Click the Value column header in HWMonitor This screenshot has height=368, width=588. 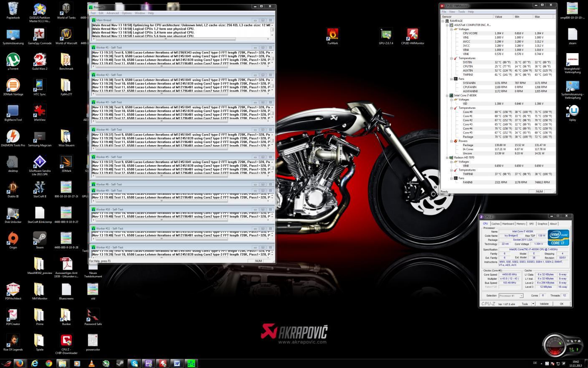point(503,17)
